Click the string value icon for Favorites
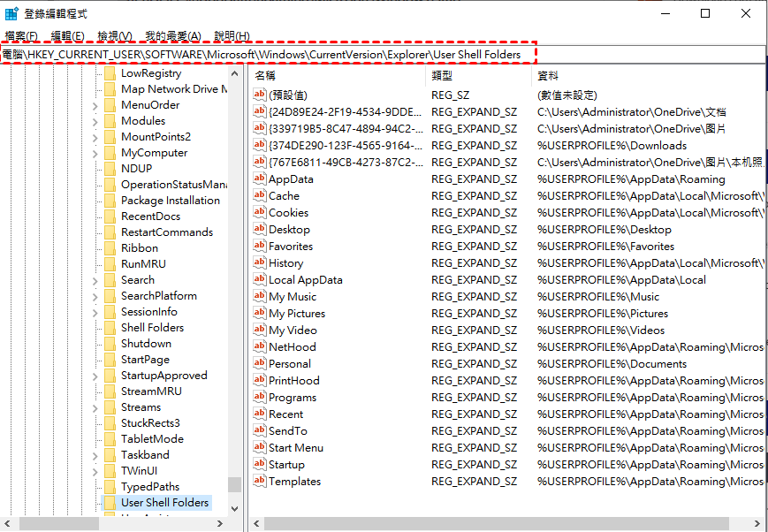This screenshot has height=532, width=768. tap(260, 246)
